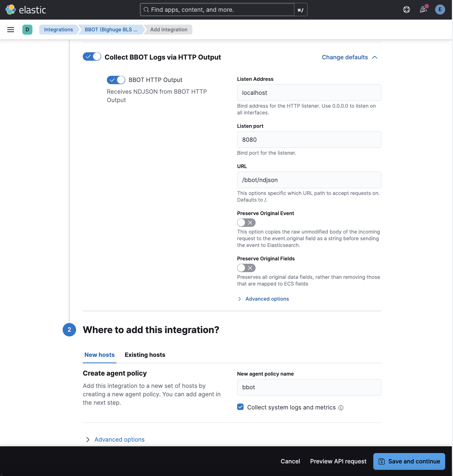Go to Integrations breadcrumb
Screen dimensions: 453x476
coord(58,30)
